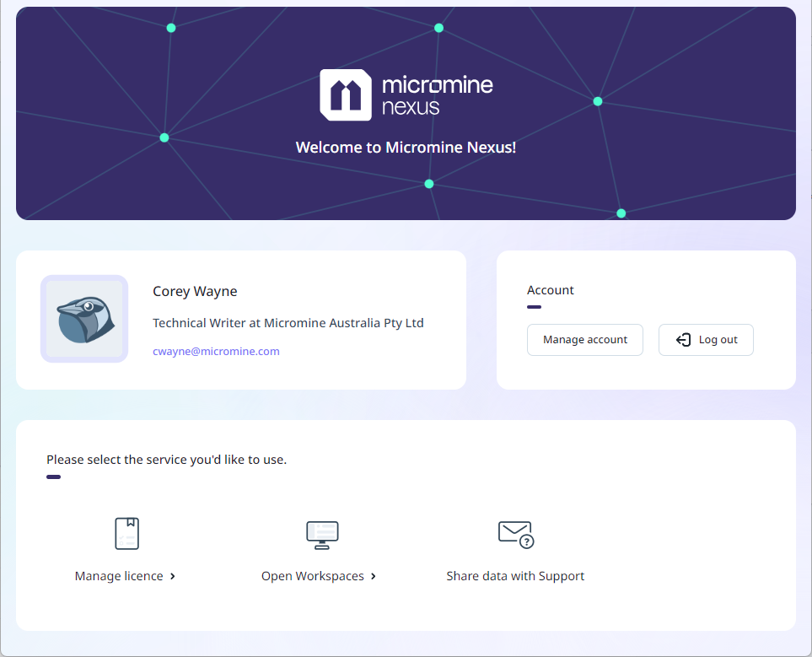Image resolution: width=812 pixels, height=657 pixels.
Task: Click the bird profile avatar
Action: (84, 319)
